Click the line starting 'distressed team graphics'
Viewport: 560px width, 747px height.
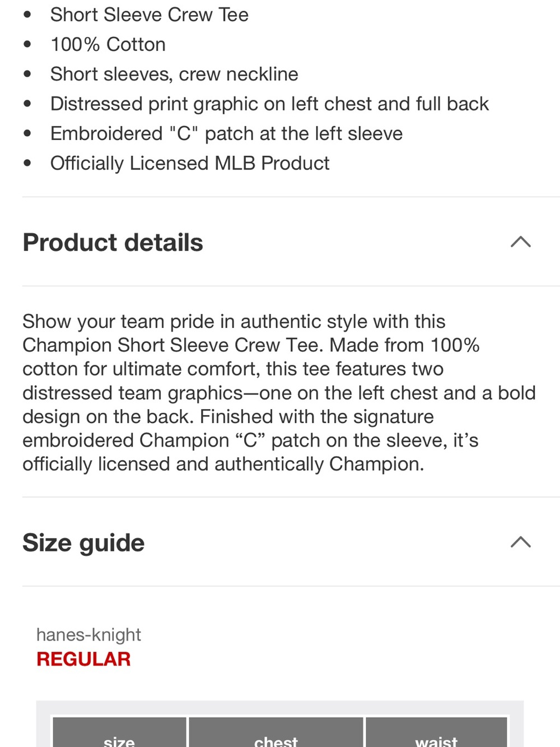click(x=279, y=393)
